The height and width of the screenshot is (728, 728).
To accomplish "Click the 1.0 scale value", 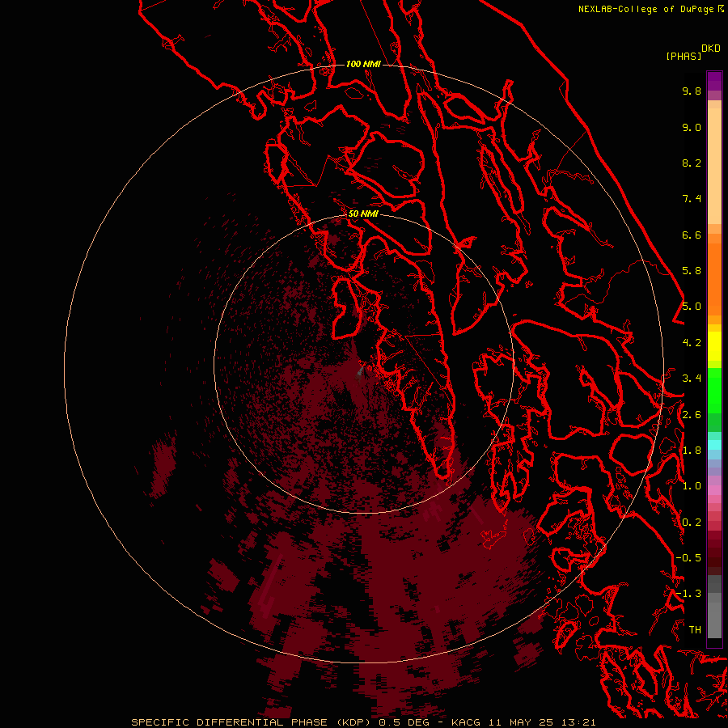I will pyautogui.click(x=692, y=486).
